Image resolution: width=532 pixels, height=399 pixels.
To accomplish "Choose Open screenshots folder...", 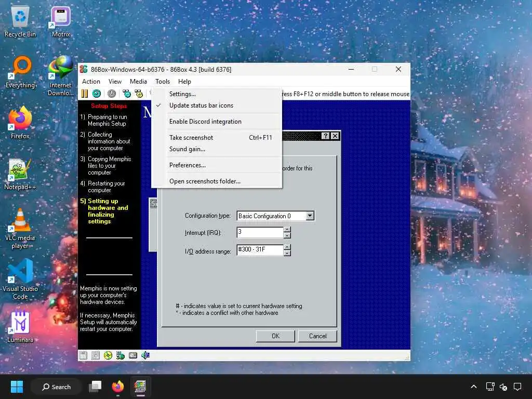I will [x=217, y=181].
